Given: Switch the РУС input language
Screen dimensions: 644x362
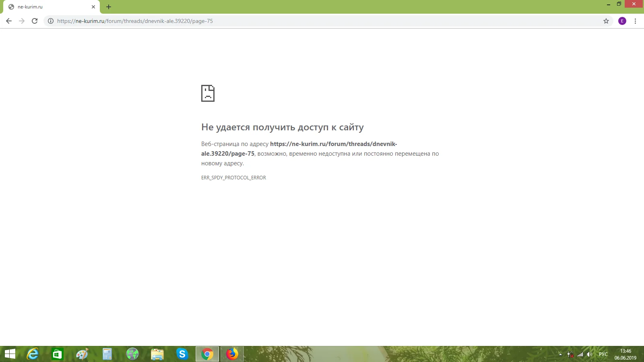Looking at the screenshot, I should [x=603, y=354].
